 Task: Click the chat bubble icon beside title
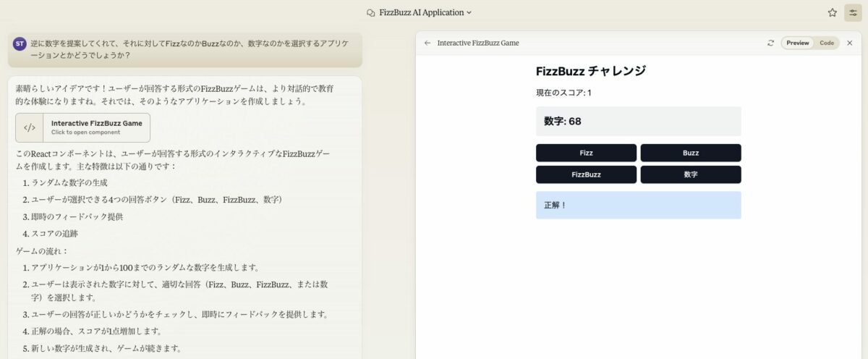[371, 12]
